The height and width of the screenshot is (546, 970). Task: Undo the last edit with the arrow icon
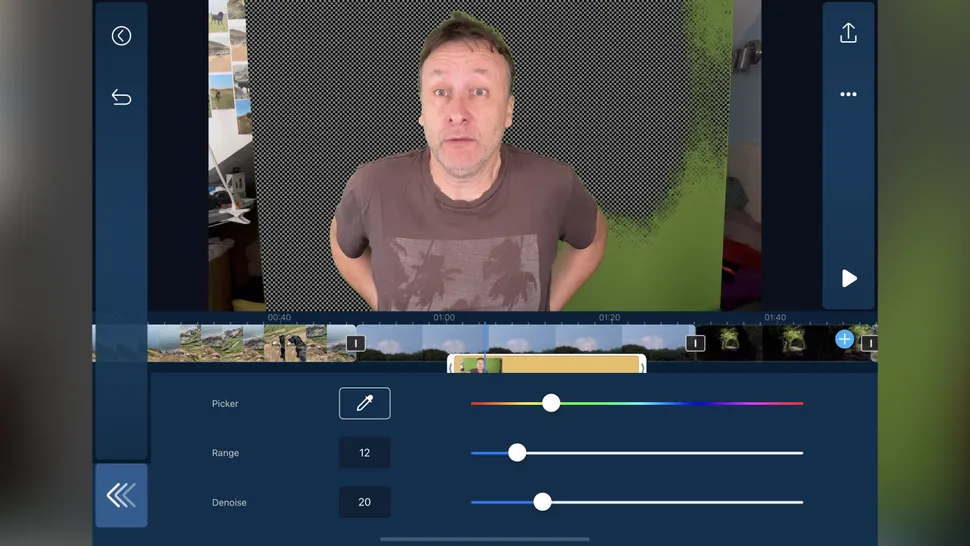coord(121,97)
